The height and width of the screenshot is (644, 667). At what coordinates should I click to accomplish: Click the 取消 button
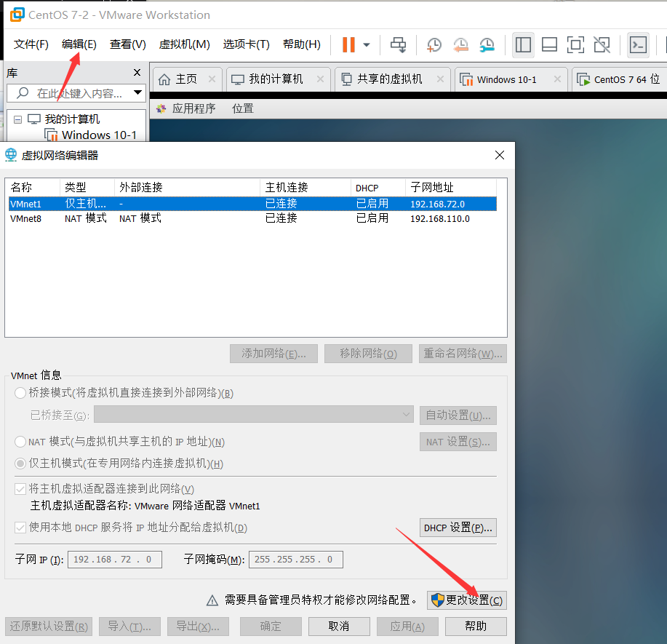(339, 627)
